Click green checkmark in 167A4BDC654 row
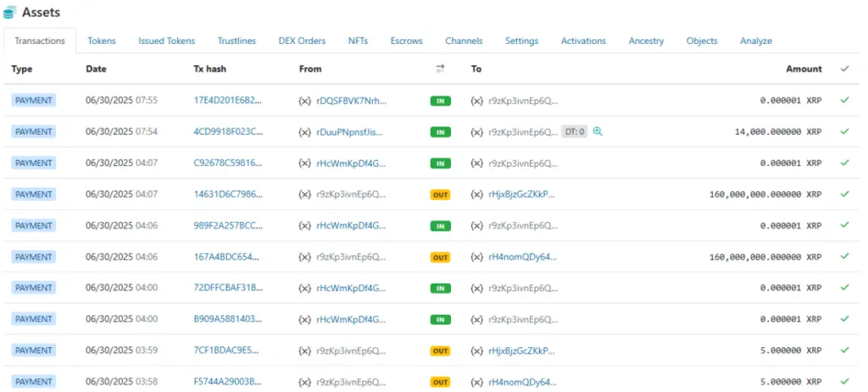The height and width of the screenshot is (392, 868). point(844,257)
